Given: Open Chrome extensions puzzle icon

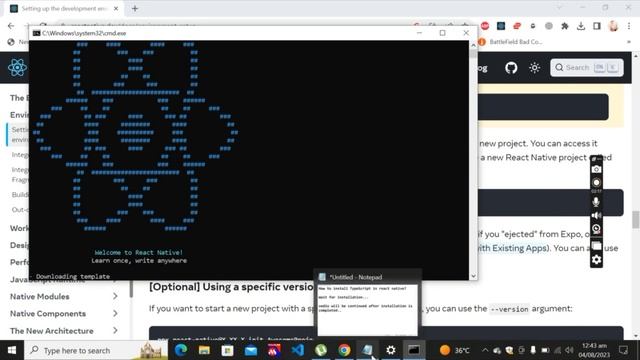Looking at the screenshot, I should click(564, 26).
